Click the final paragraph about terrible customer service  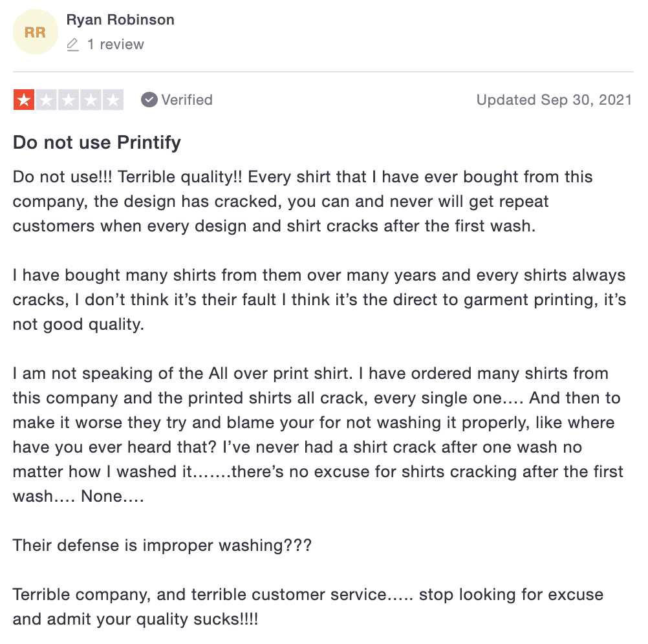(x=308, y=606)
